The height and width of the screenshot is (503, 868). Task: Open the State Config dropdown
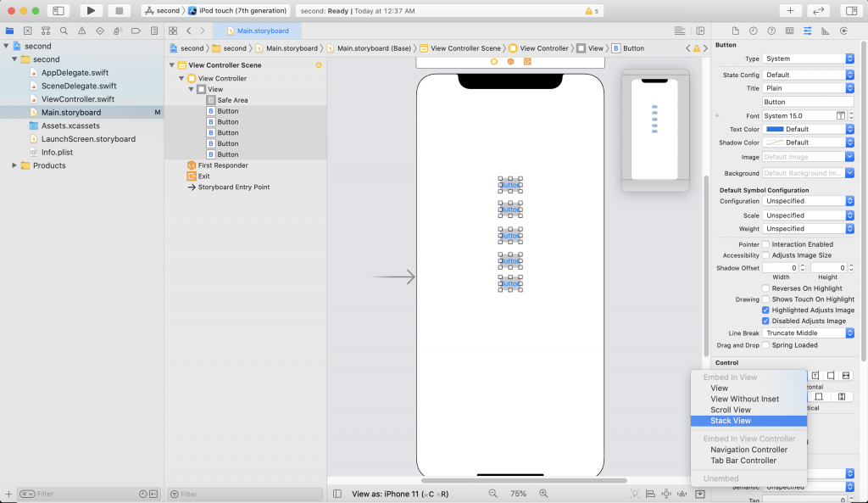tap(808, 75)
